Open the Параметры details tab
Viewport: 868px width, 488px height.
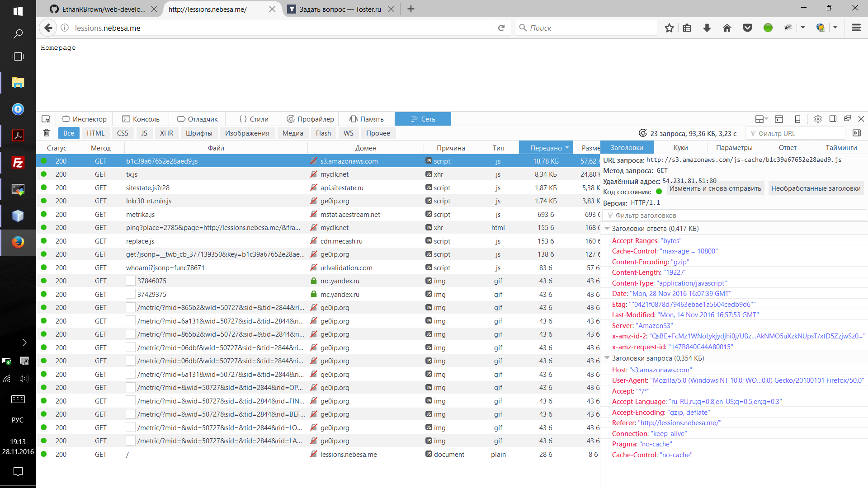pyautogui.click(x=734, y=147)
